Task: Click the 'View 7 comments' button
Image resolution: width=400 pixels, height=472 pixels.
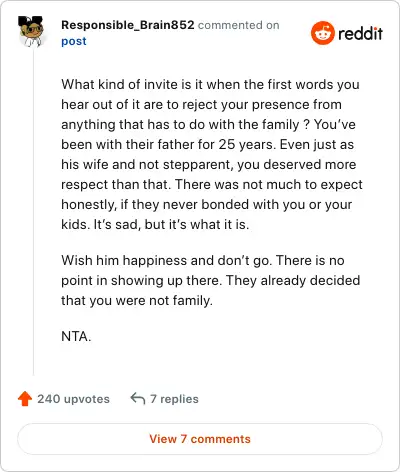Action: [x=200, y=439]
